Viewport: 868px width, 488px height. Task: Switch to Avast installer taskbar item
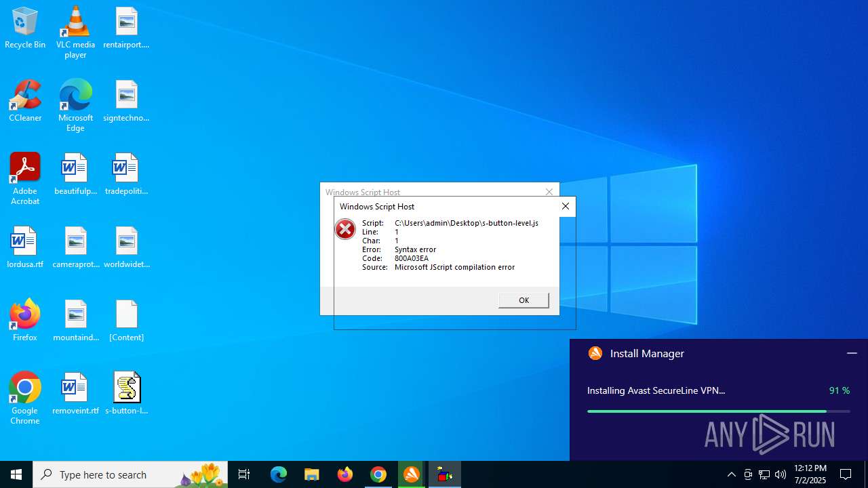pyautogui.click(x=412, y=474)
